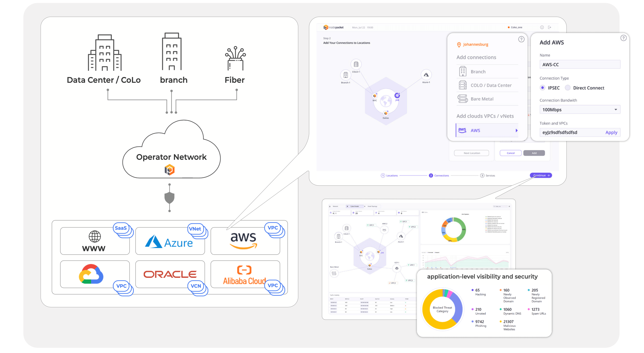
Task: Click the VCN badge on the Oracle tile
Action: click(x=196, y=286)
